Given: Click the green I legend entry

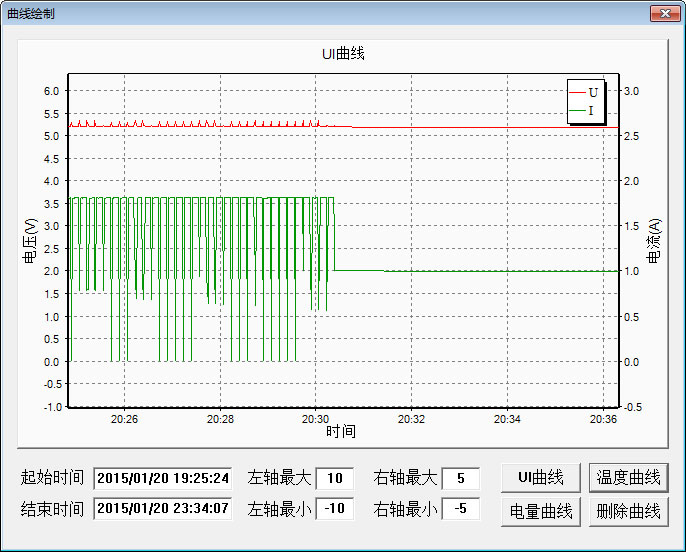Looking at the screenshot, I should [582, 110].
